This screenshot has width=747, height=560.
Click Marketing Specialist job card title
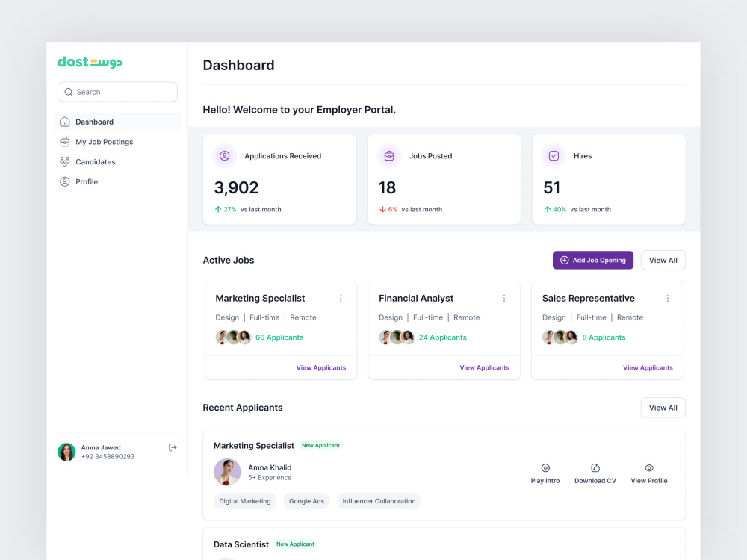tap(260, 298)
